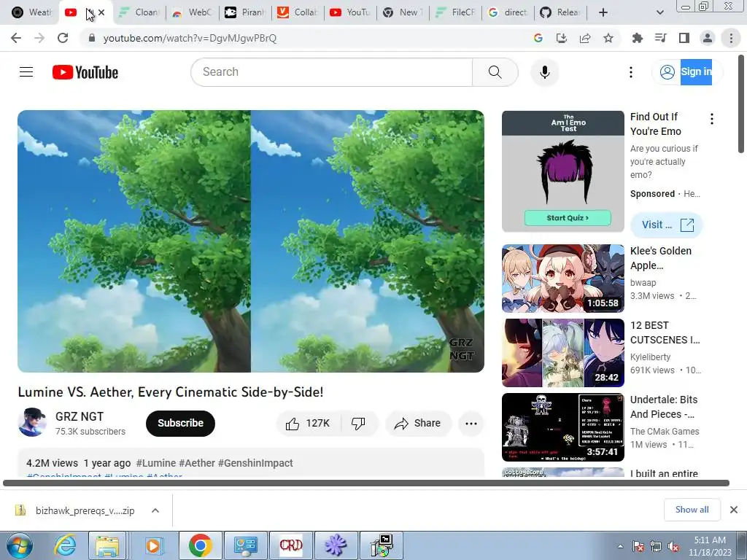Click the search magnifier button
This screenshot has width=747, height=560.
(495, 72)
